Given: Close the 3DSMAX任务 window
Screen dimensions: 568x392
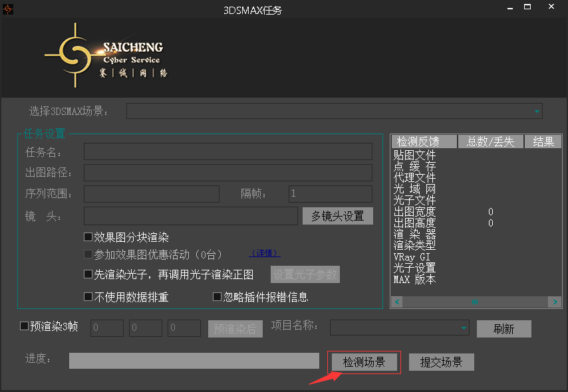Looking at the screenshot, I should (x=551, y=7).
